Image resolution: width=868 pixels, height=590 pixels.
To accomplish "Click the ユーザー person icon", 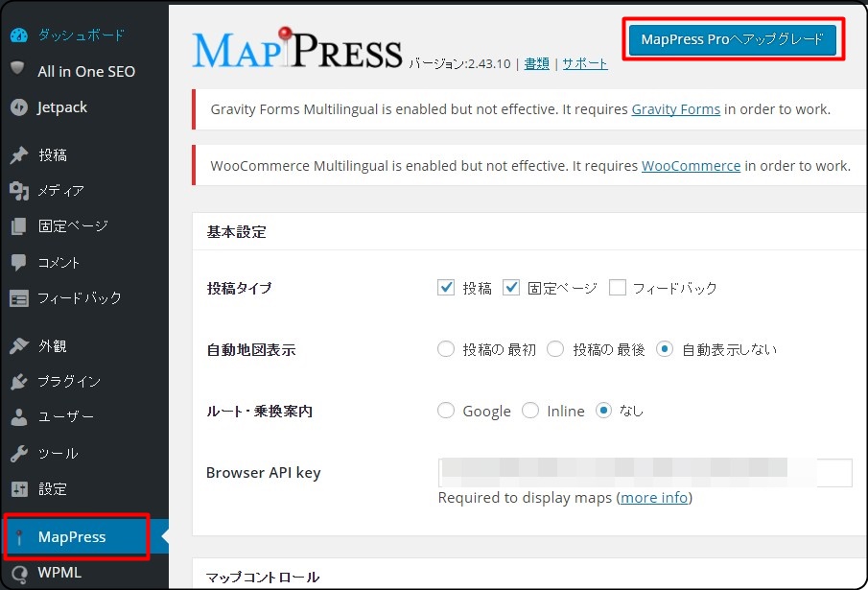I will pyautogui.click(x=19, y=417).
